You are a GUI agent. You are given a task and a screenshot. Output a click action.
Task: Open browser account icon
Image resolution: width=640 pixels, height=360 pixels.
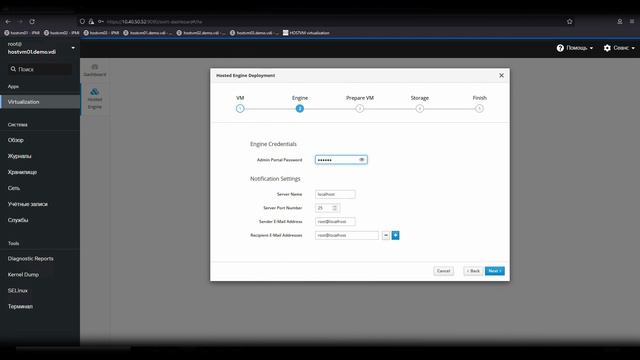tap(620, 22)
